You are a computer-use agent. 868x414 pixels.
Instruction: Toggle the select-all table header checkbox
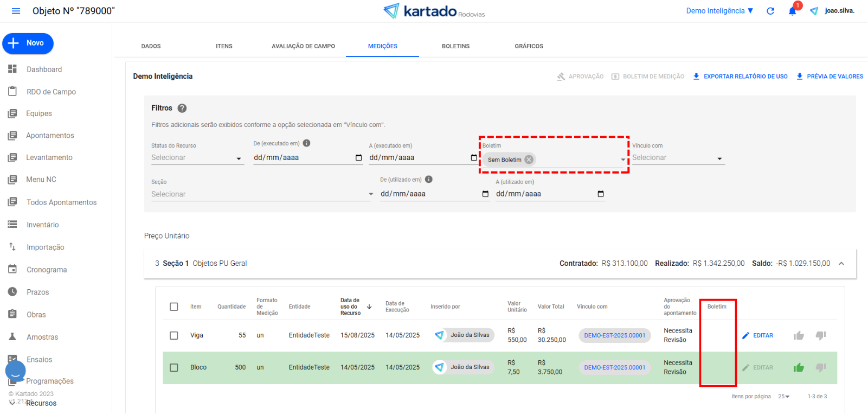pos(174,307)
